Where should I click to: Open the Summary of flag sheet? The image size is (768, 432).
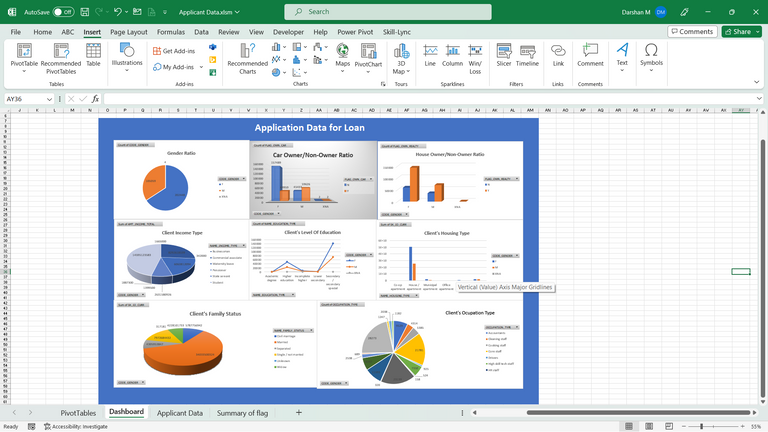(x=242, y=413)
